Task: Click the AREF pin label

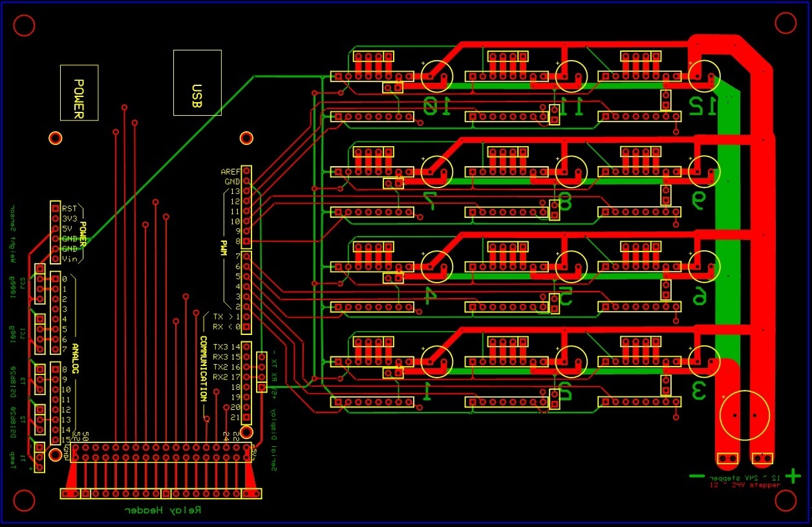Action: 230,172
